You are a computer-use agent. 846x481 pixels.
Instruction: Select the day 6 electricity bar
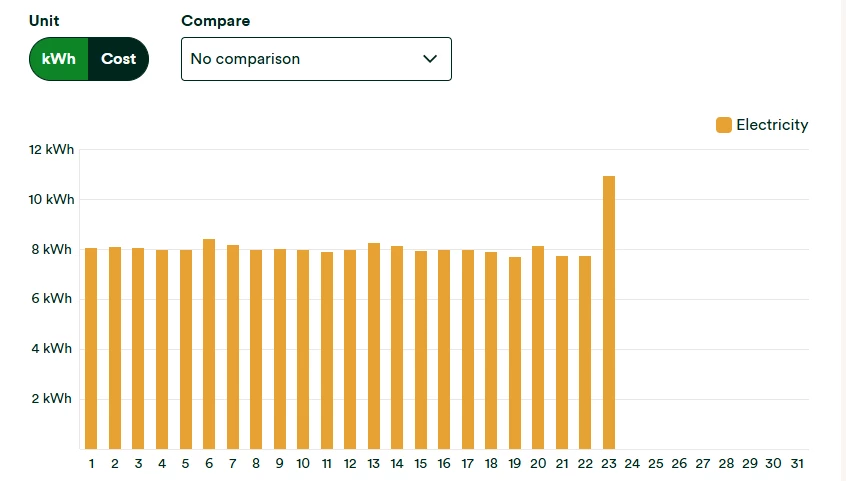[209, 344]
